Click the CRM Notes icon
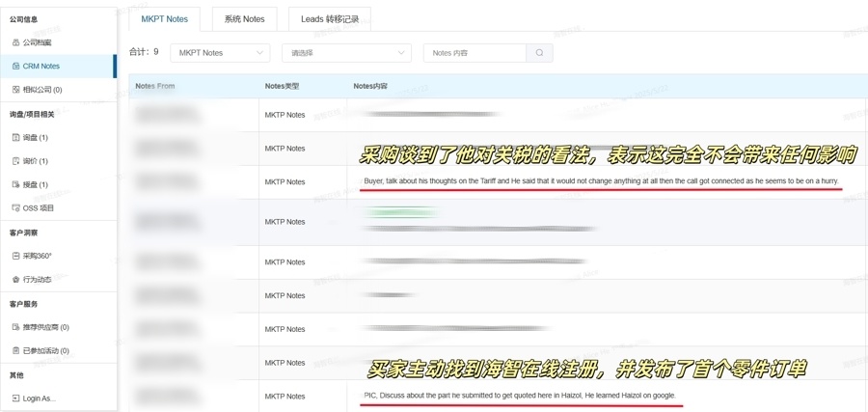868x412 pixels. (x=15, y=66)
